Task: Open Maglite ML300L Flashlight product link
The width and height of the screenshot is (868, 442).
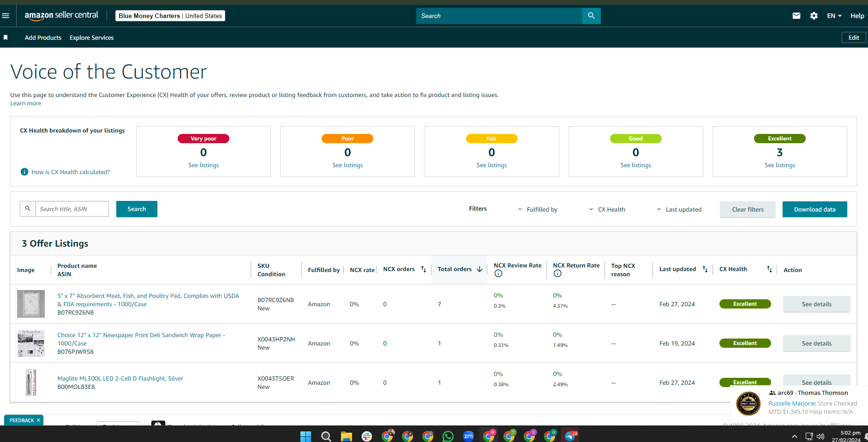Action: 120,378
